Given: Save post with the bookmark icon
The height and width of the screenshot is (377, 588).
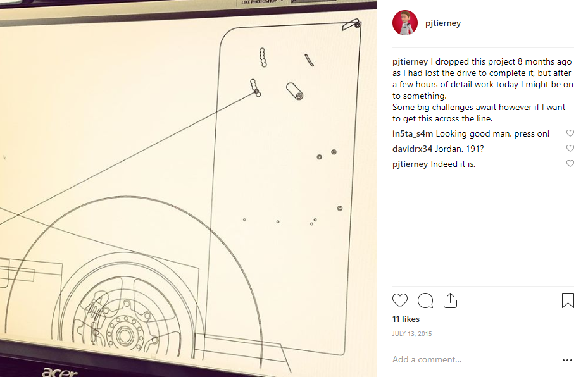Looking at the screenshot, I should click(568, 300).
